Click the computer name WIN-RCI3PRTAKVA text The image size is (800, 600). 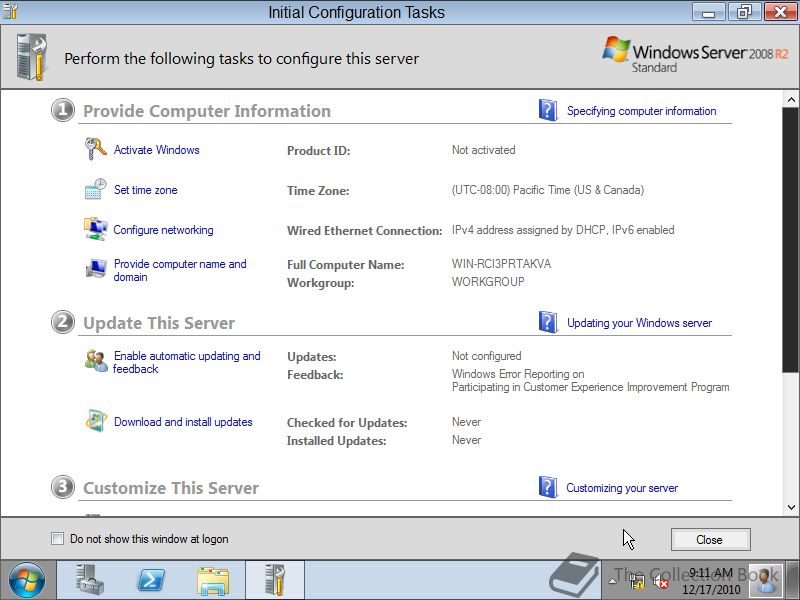pos(501,264)
